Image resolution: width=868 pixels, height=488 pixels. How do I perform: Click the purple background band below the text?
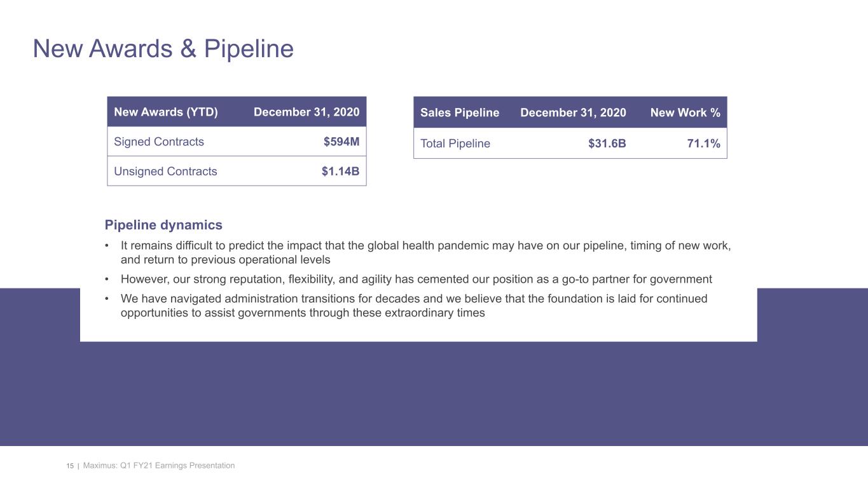click(x=434, y=394)
